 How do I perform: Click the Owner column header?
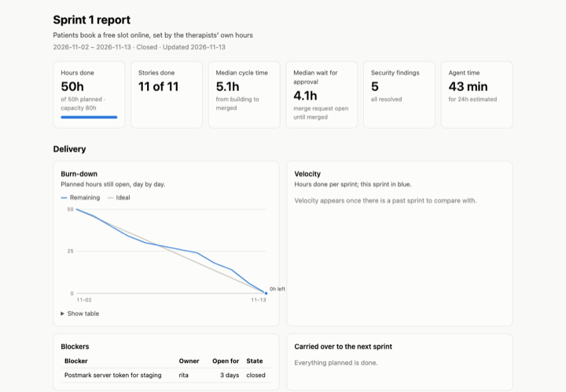189,361
